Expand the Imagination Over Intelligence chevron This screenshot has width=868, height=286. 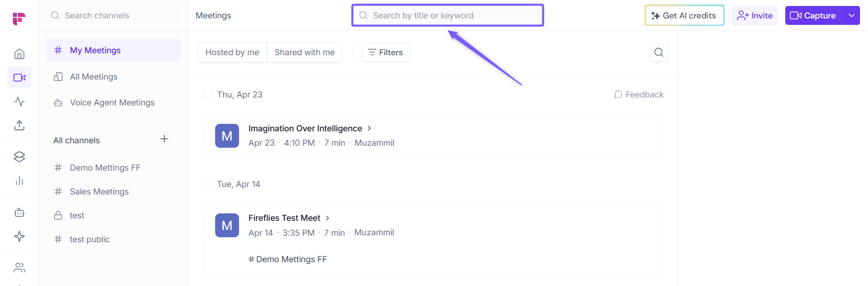pos(370,128)
